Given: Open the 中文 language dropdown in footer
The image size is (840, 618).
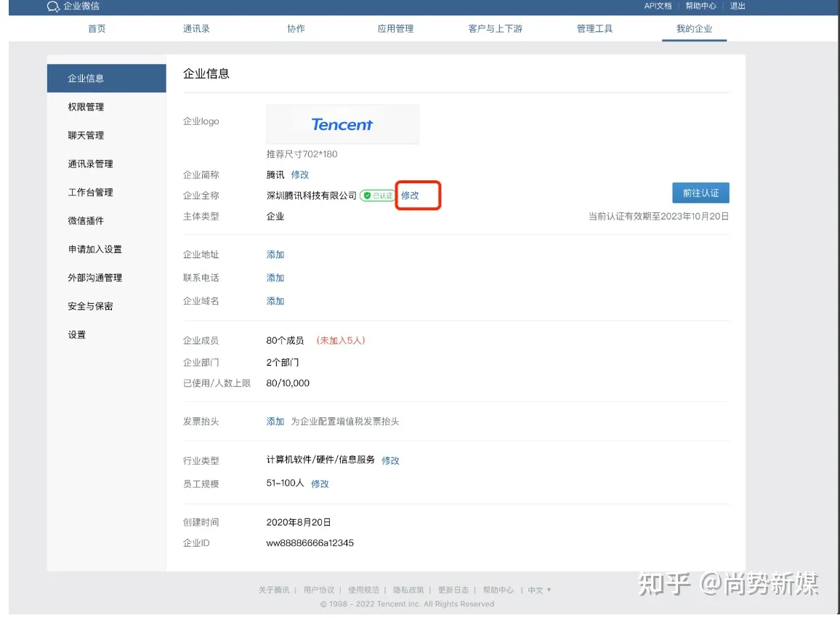Looking at the screenshot, I should pyautogui.click(x=539, y=590).
